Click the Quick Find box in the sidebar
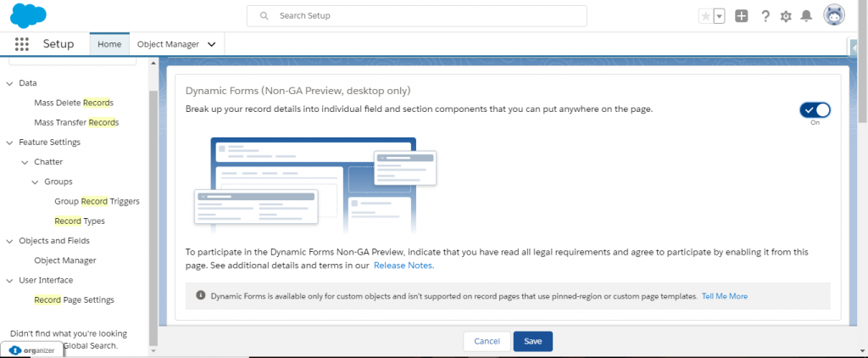Screen dimensions: 868x358 [x=72, y=61]
